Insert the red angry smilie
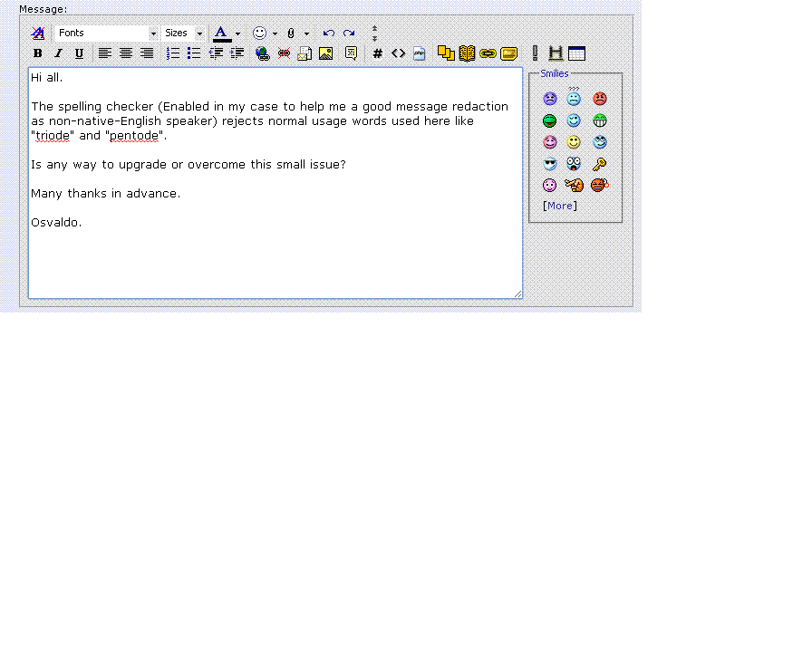The image size is (812, 654). tap(600, 99)
